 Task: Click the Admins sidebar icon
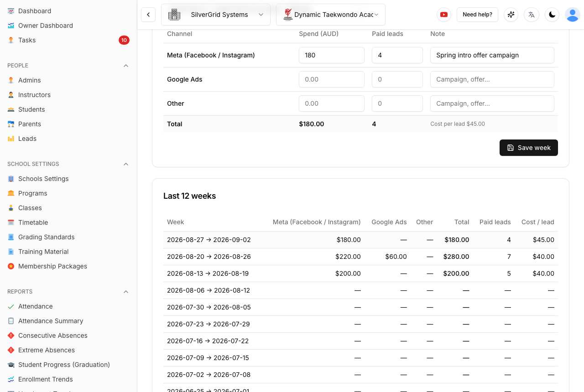(x=11, y=80)
